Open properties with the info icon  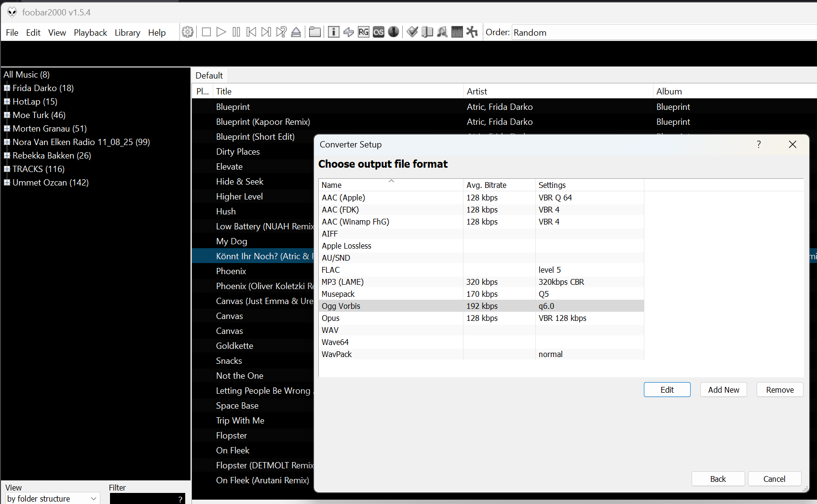pos(333,32)
